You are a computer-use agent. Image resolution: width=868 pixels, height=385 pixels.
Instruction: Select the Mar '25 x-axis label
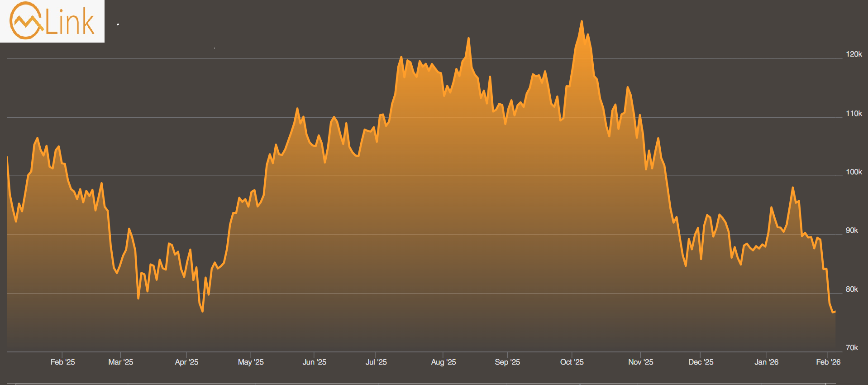(x=121, y=362)
